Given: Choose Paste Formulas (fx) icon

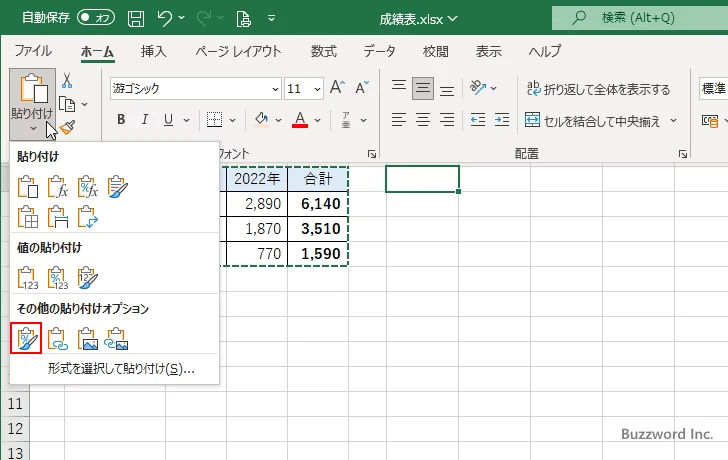Looking at the screenshot, I should pyautogui.click(x=58, y=187).
